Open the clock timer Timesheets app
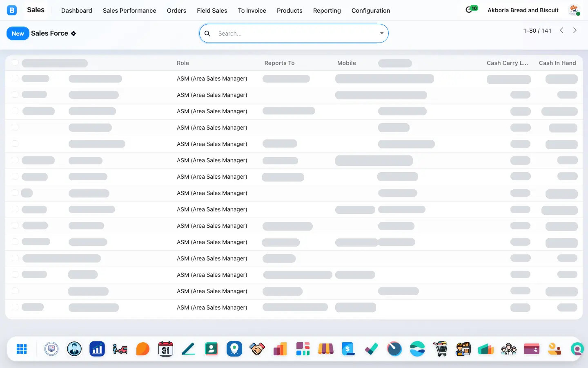 click(x=394, y=349)
